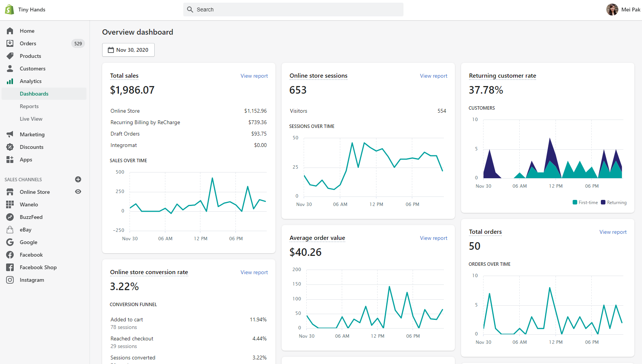Click the Discounts badge icon
Image resolution: width=642 pixels, height=364 pixels.
point(10,147)
